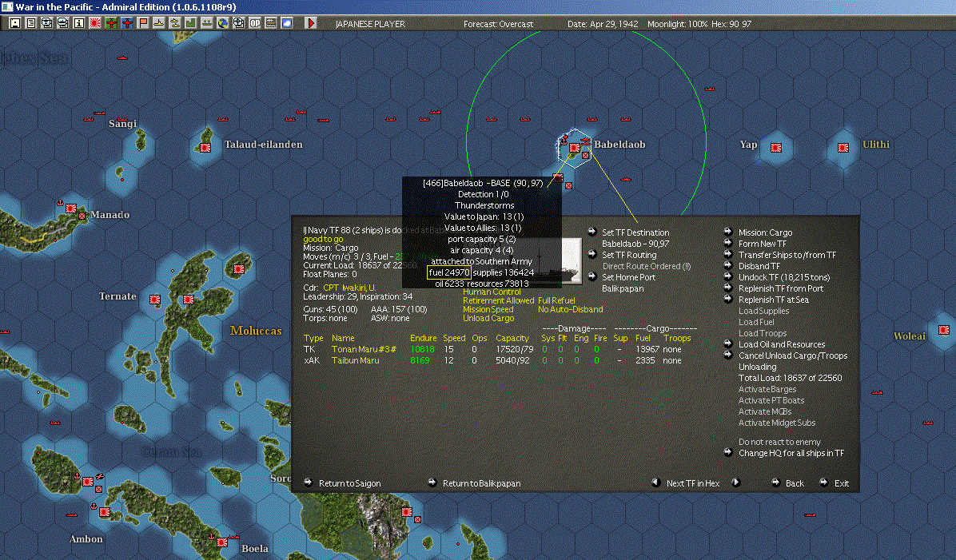Click the double yellow ships toolbar icon
This screenshot has width=956, height=560.
[174, 23]
